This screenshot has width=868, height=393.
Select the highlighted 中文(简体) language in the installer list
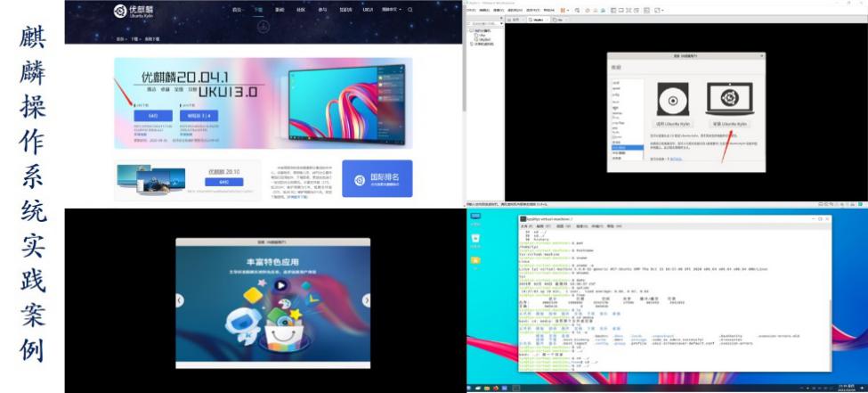point(628,148)
